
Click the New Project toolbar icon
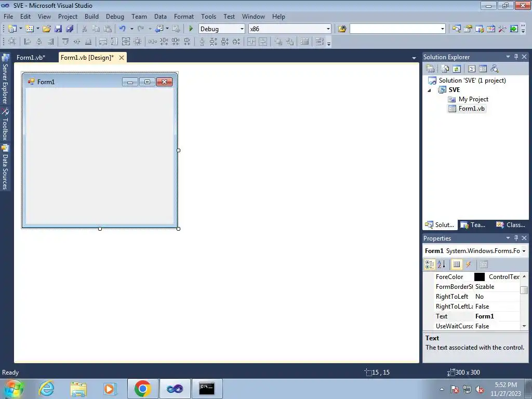tap(12, 29)
